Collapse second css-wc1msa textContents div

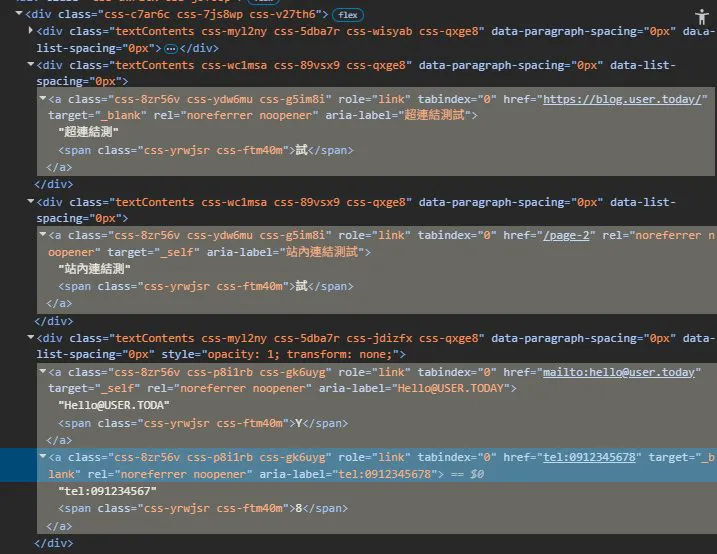click(x=31, y=201)
